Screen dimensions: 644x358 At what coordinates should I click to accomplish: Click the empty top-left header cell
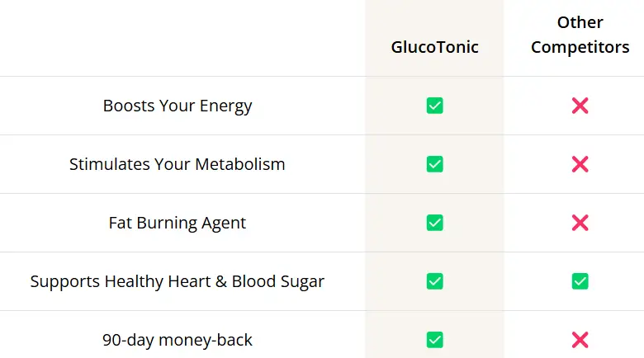point(182,38)
